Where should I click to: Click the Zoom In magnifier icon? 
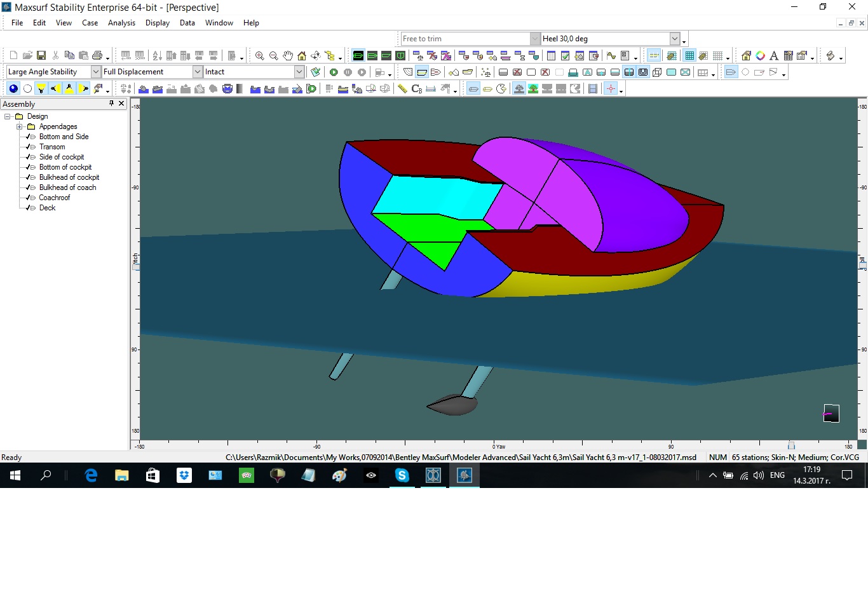(x=259, y=56)
